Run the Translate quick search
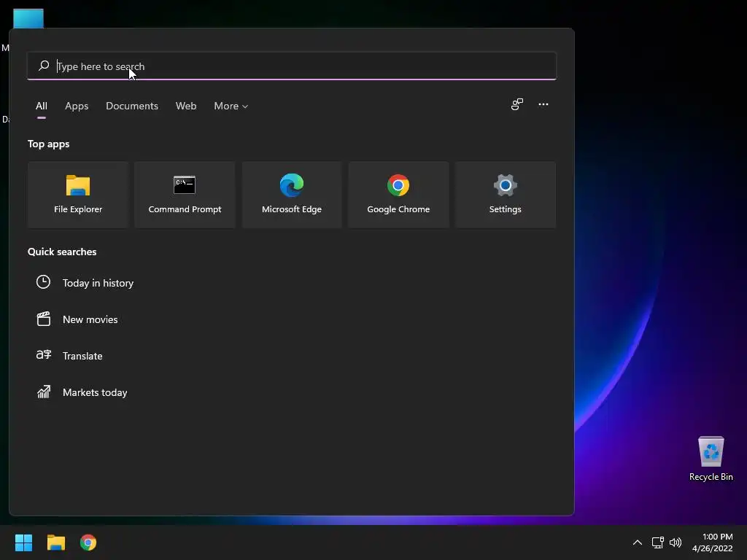Image resolution: width=747 pixels, height=560 pixels. [x=82, y=356]
